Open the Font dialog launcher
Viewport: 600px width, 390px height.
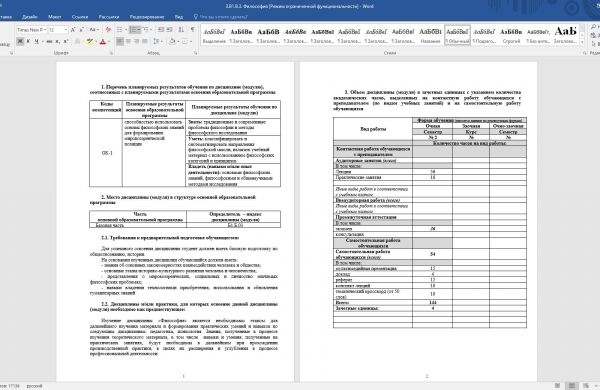pyautogui.click(x=111, y=53)
